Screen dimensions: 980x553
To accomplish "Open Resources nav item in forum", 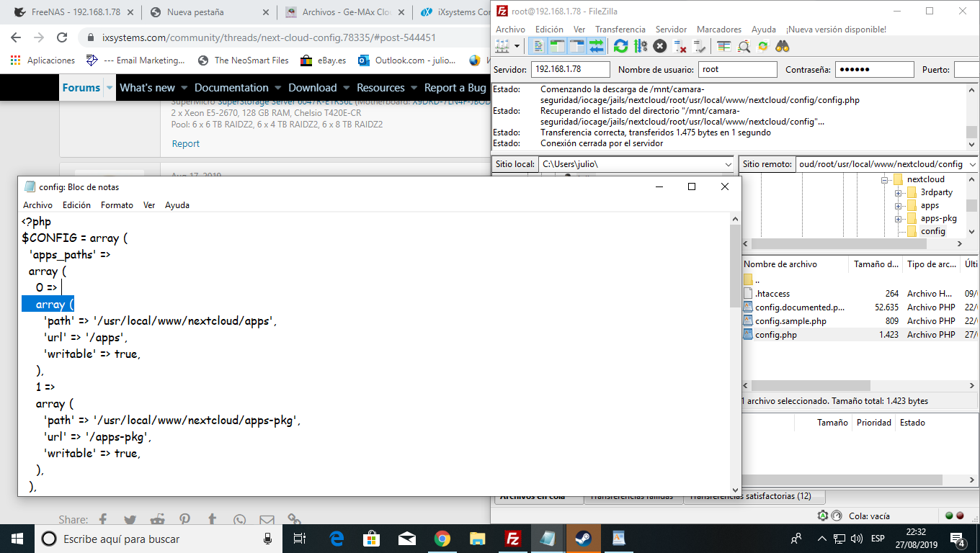I will click(380, 88).
